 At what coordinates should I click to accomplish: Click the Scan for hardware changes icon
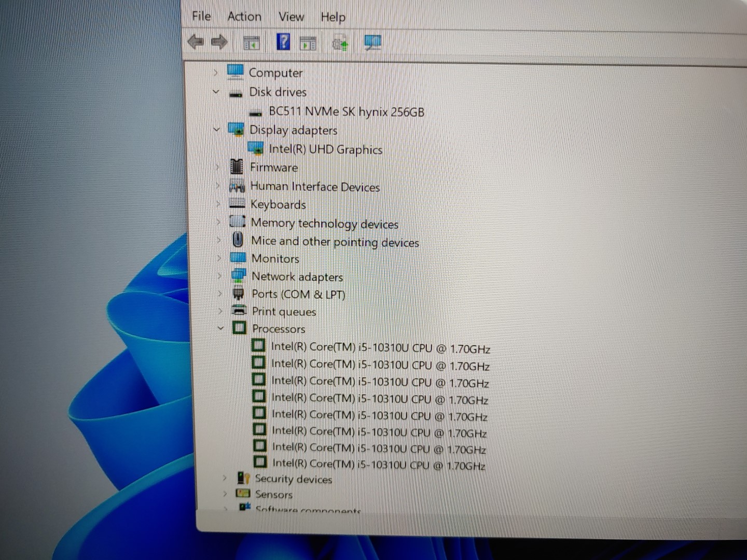pyautogui.click(x=372, y=43)
